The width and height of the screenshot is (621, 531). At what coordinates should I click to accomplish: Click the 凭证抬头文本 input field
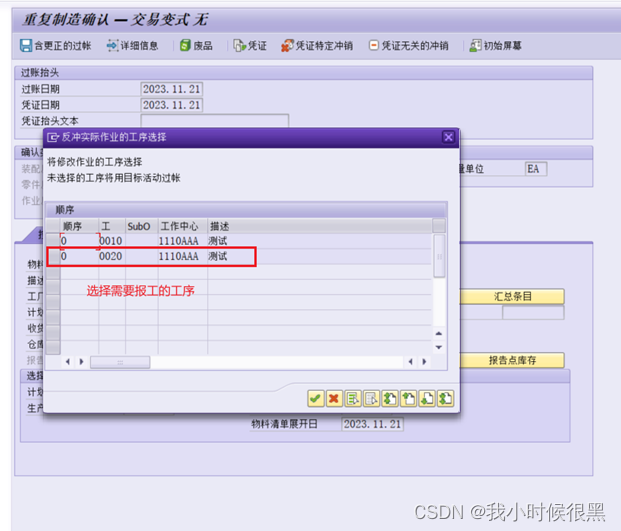[x=215, y=120]
